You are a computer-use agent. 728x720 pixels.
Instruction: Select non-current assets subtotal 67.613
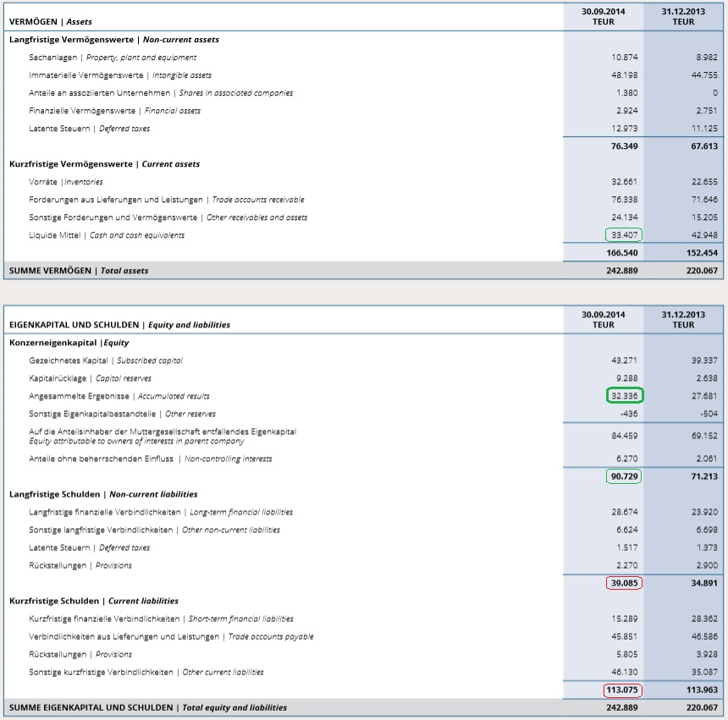(x=704, y=146)
